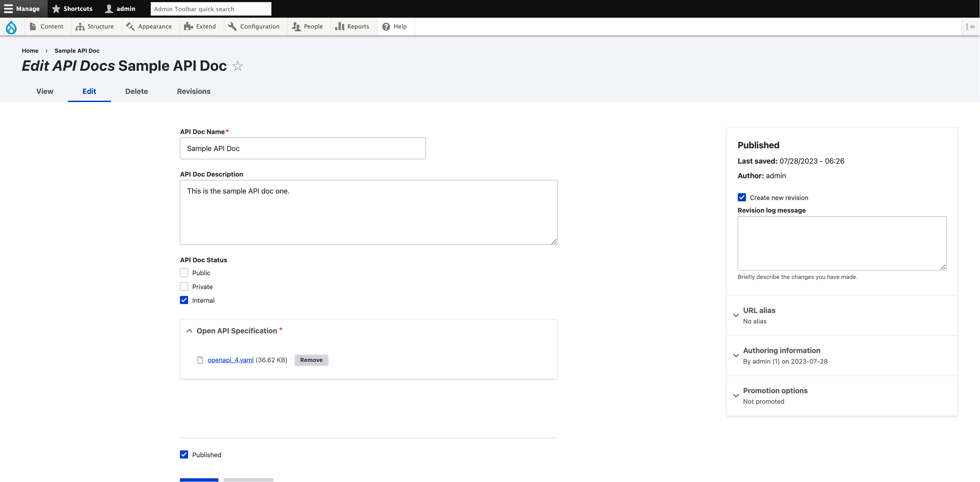Click the toolbar orientation toggle icon
This screenshot has height=482, width=980.
point(970,27)
